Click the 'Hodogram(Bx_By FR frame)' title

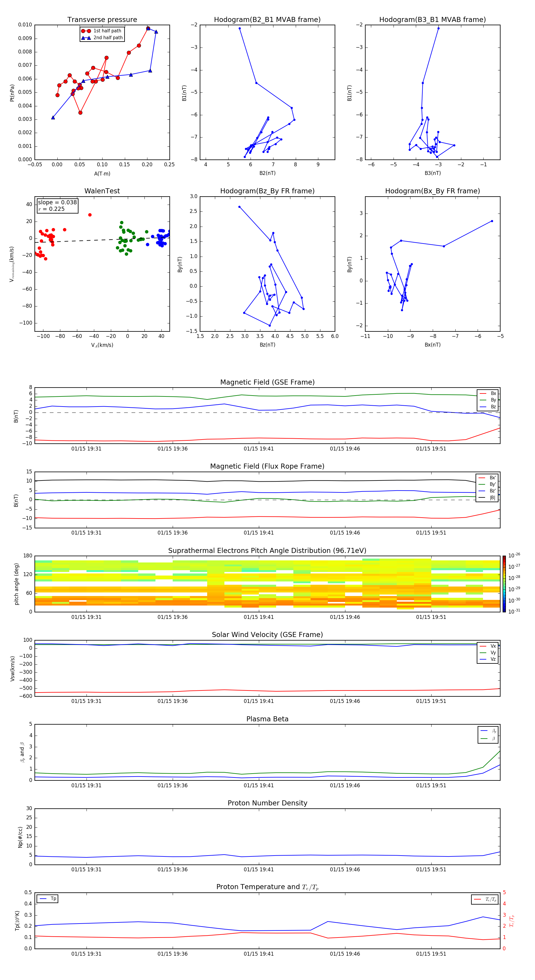click(432, 191)
